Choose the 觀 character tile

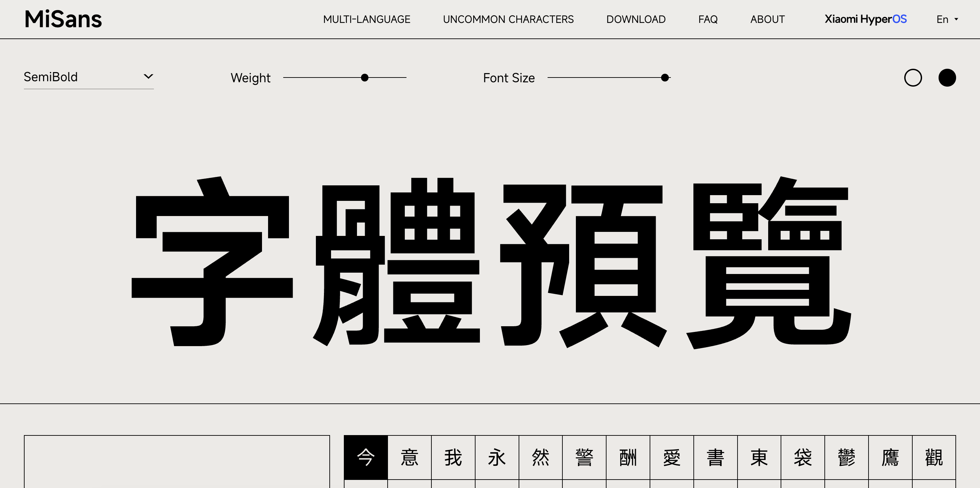tap(934, 457)
